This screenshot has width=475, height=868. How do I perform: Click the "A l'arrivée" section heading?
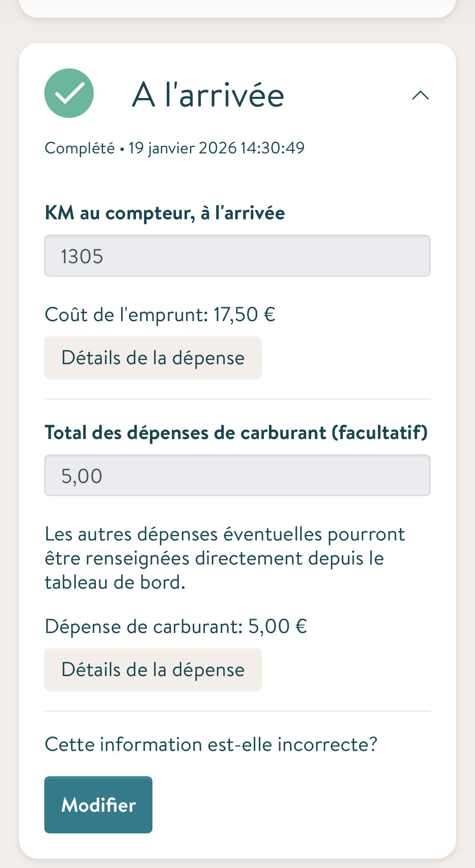[208, 96]
